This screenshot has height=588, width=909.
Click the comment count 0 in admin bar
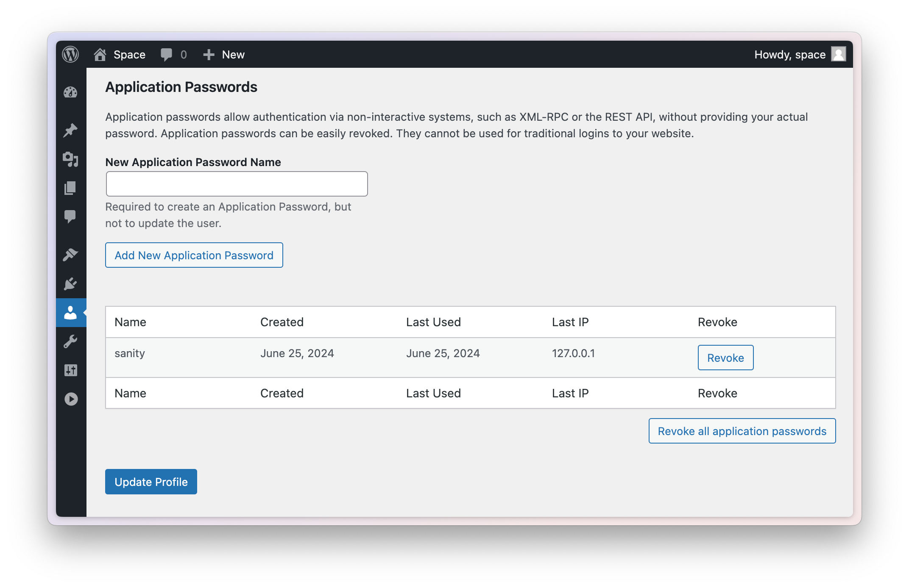(x=184, y=55)
